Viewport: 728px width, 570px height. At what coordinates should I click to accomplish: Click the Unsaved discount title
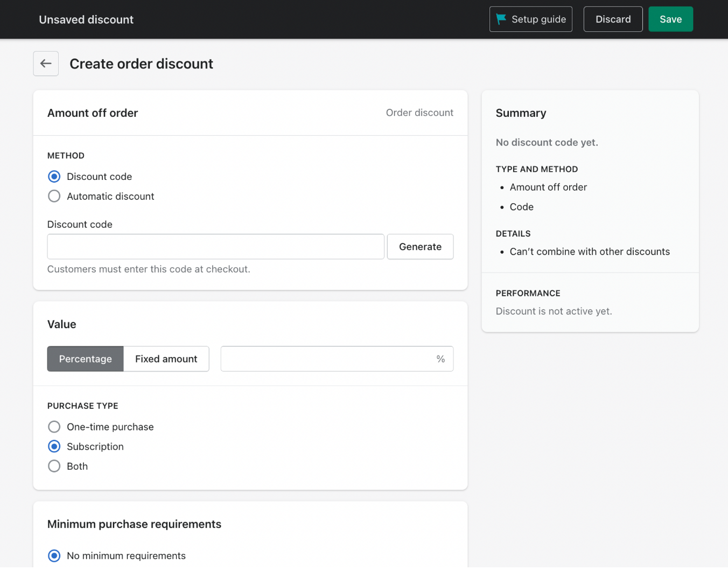tap(86, 19)
